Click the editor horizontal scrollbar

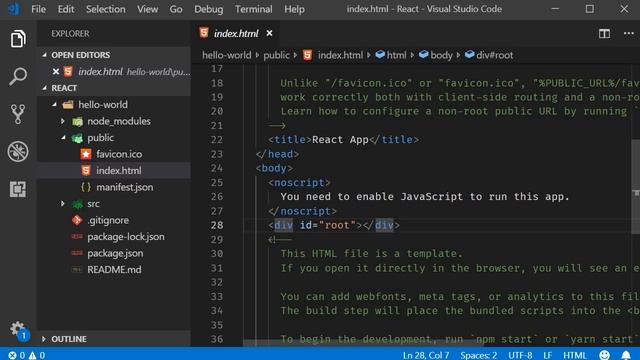click(363, 343)
